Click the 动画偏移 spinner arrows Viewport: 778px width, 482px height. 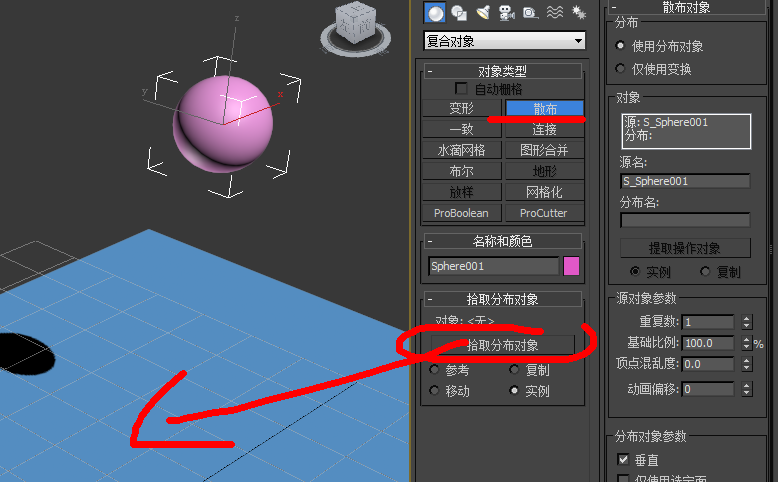[x=747, y=389]
